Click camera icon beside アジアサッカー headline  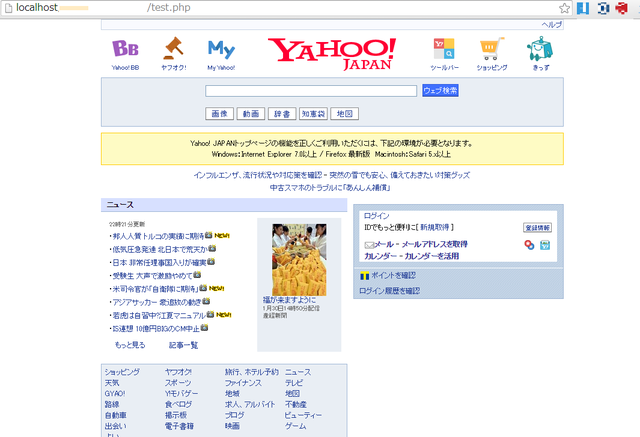206,301
